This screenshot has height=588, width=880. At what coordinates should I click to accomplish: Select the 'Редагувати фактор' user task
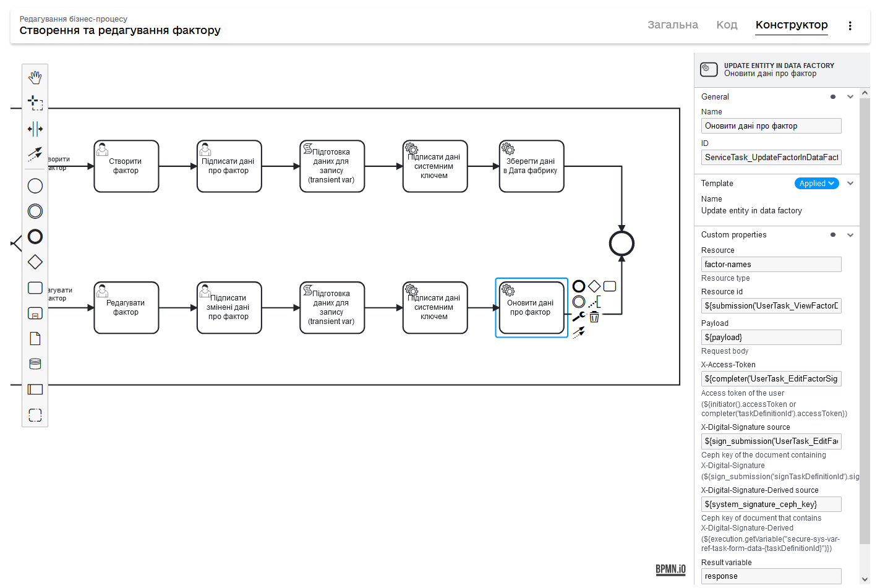point(126,308)
